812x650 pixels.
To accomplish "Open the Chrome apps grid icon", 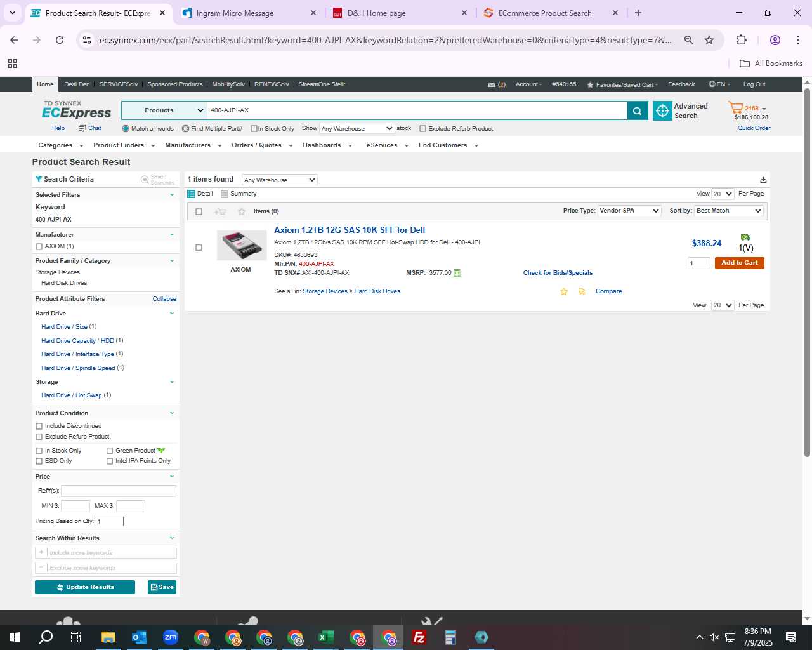I will click(x=13, y=63).
